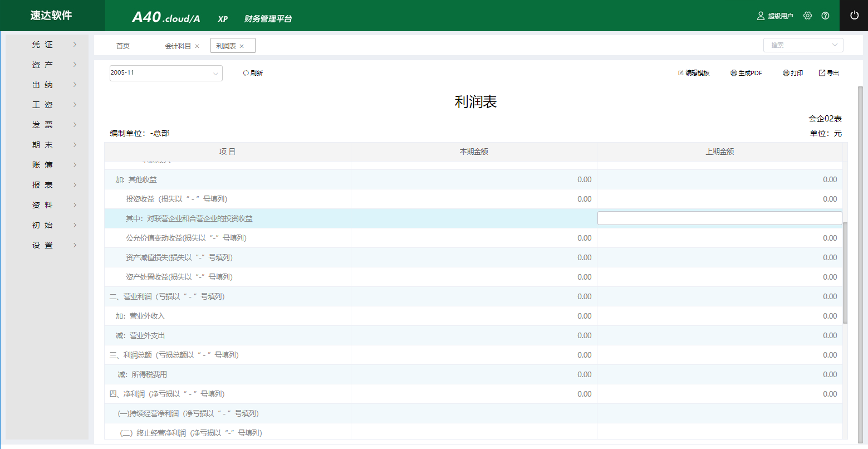Click the 刷新 refresh button

(x=253, y=73)
